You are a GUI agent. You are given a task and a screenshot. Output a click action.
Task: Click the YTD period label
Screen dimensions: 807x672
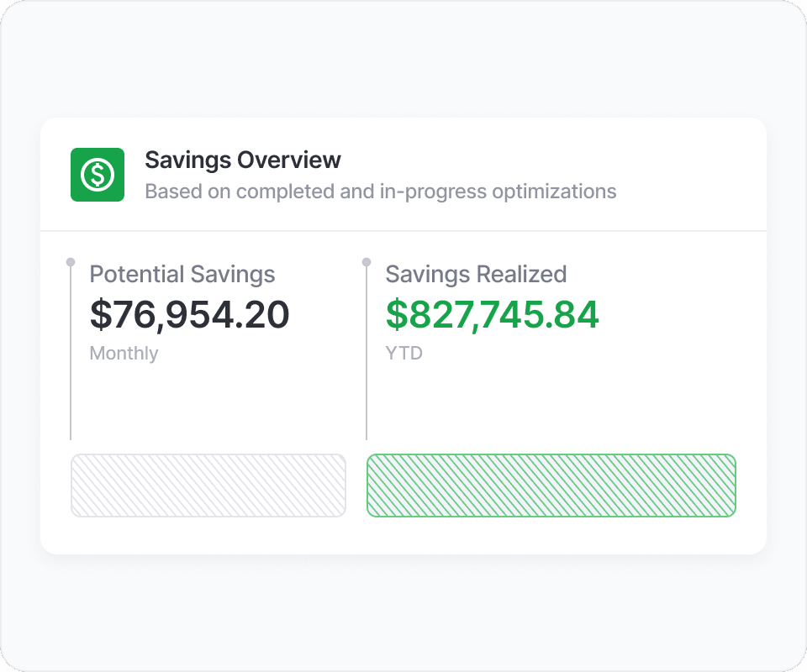pyautogui.click(x=403, y=354)
